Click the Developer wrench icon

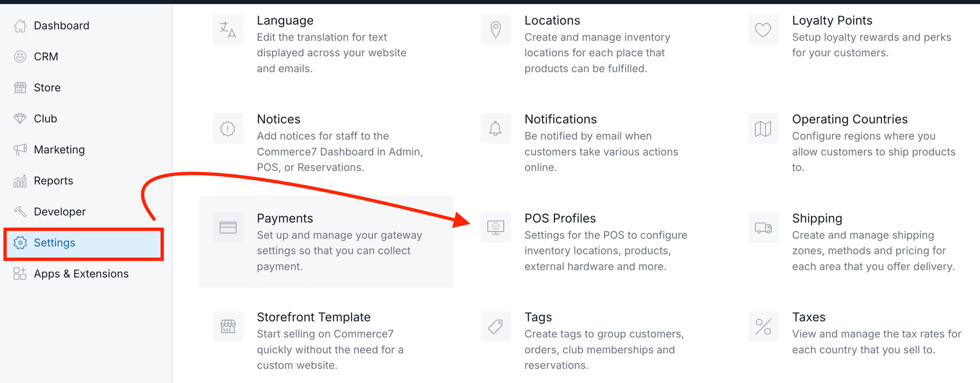tap(19, 211)
